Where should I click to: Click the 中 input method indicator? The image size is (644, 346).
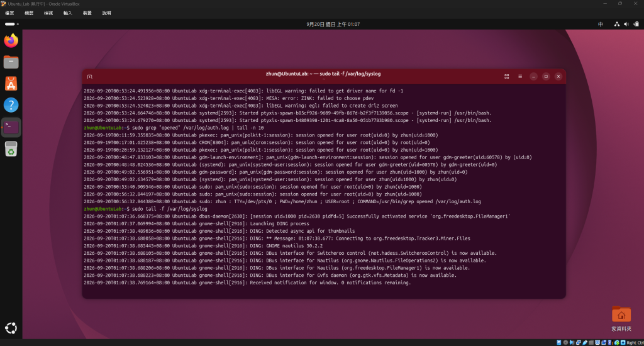(x=601, y=25)
